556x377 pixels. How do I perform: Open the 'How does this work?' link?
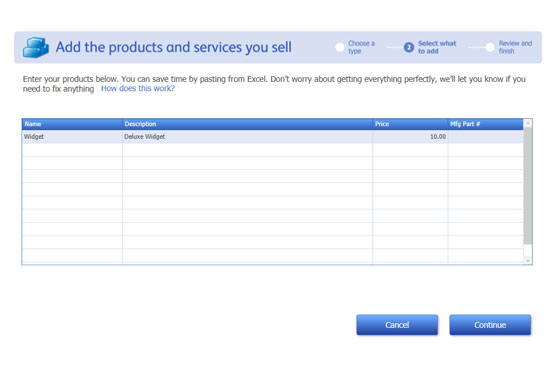point(138,88)
